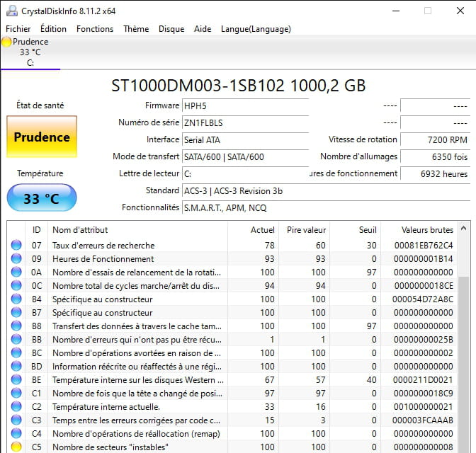476x453 pixels.
Task: Open the Disque menu
Action: [171, 29]
